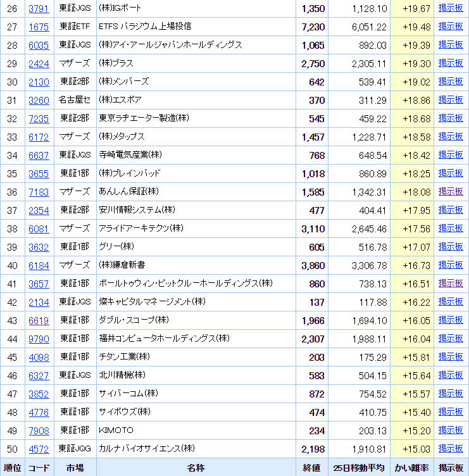Open stock code 9790 link
Image resolution: width=469 pixels, height=476 pixels.
[39, 339]
